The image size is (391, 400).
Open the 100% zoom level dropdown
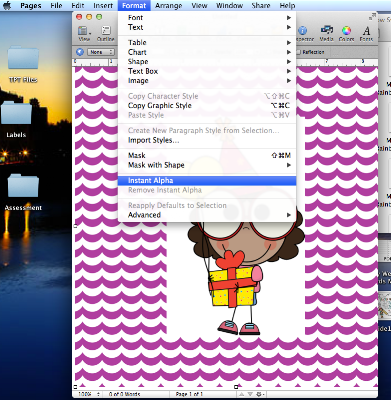pyautogui.click(x=88, y=394)
